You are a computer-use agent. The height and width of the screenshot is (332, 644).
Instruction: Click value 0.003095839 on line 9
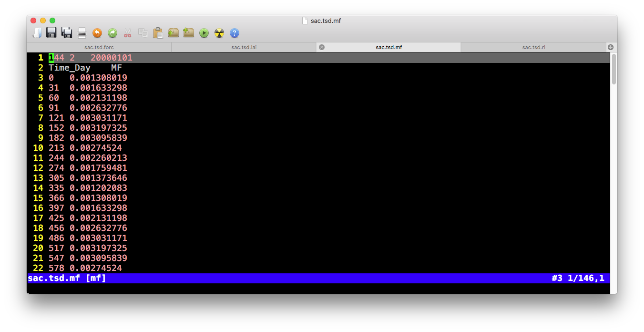pyautogui.click(x=98, y=138)
